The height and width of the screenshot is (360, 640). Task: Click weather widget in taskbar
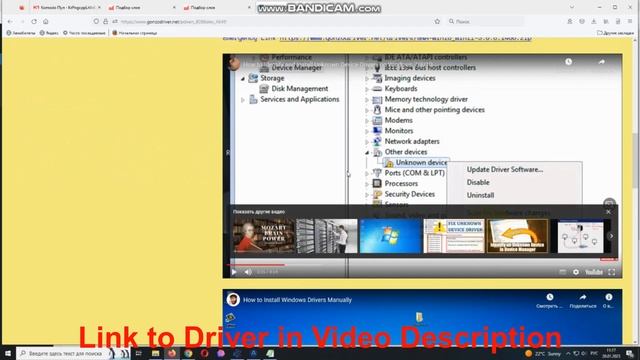point(543,353)
